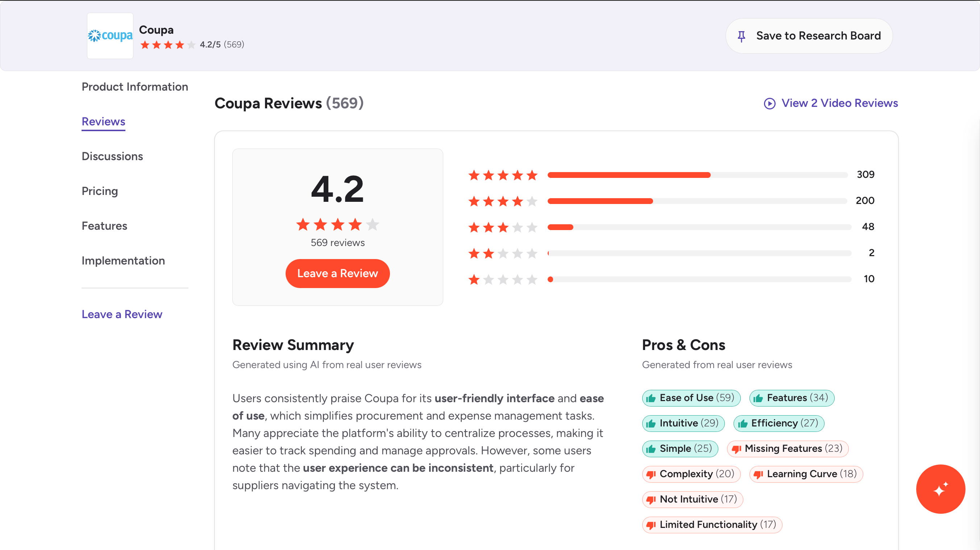Click the Leave a Review sidebar link

[x=122, y=314]
